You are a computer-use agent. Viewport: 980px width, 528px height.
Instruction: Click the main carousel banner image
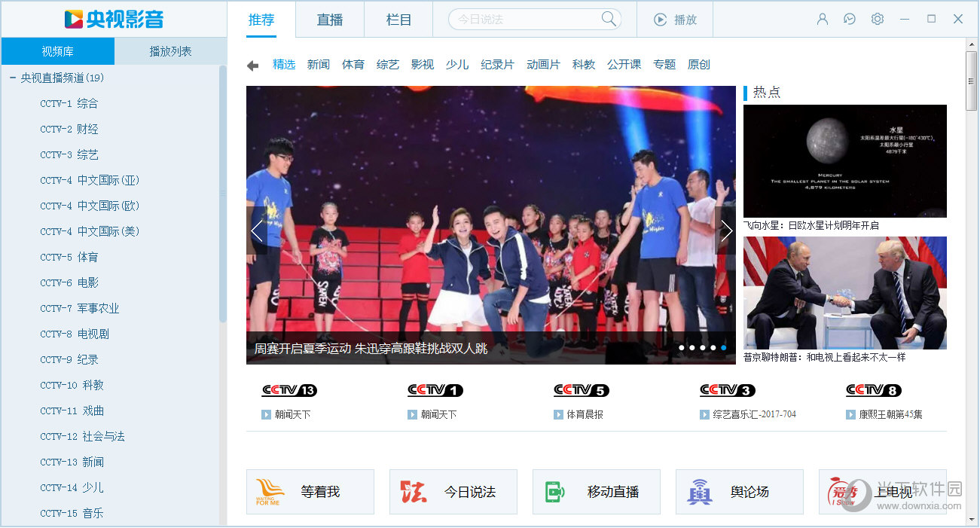pyautogui.click(x=491, y=225)
